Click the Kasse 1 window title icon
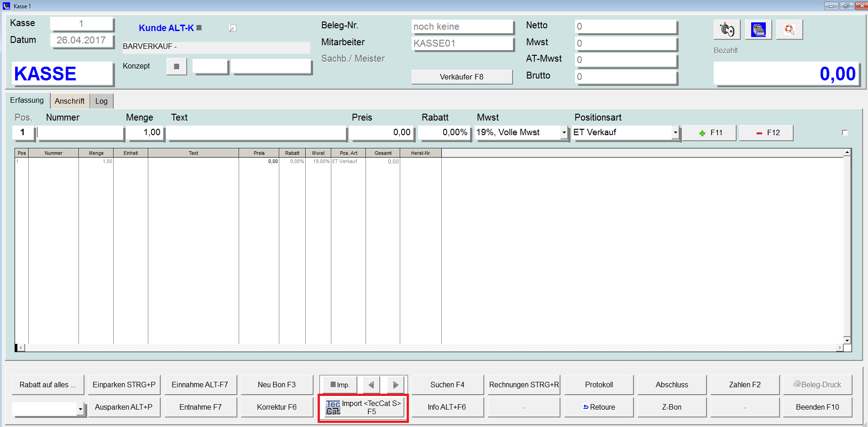Viewport: 868px width, 427px height. click(x=6, y=6)
